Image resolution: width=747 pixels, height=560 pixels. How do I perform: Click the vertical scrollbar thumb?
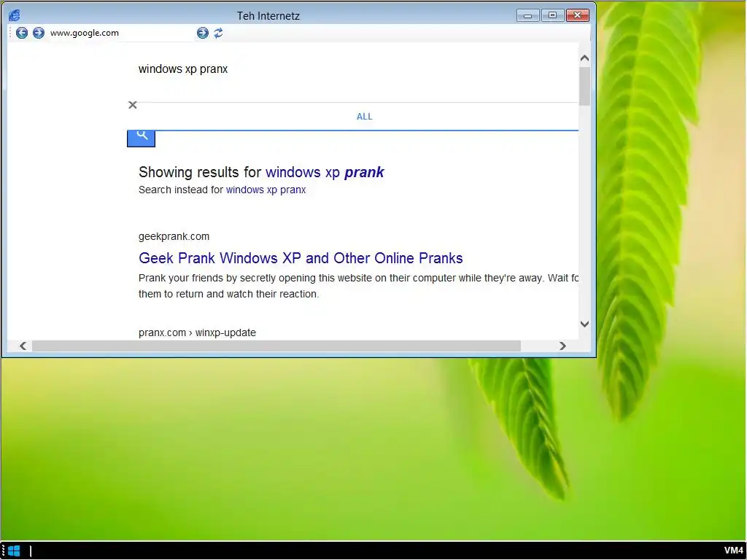(584, 86)
